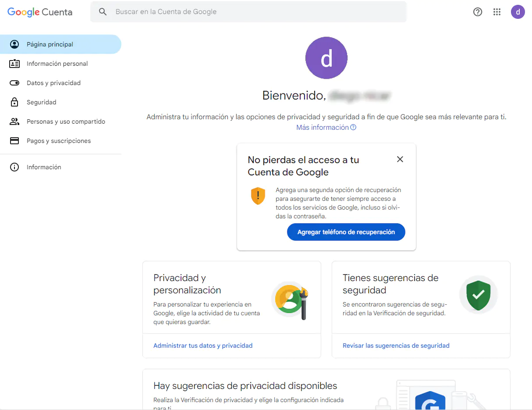Viewport: 532px width, 410px height.
Task: Select Seguridad in the sidebar
Action: pyautogui.click(x=41, y=102)
